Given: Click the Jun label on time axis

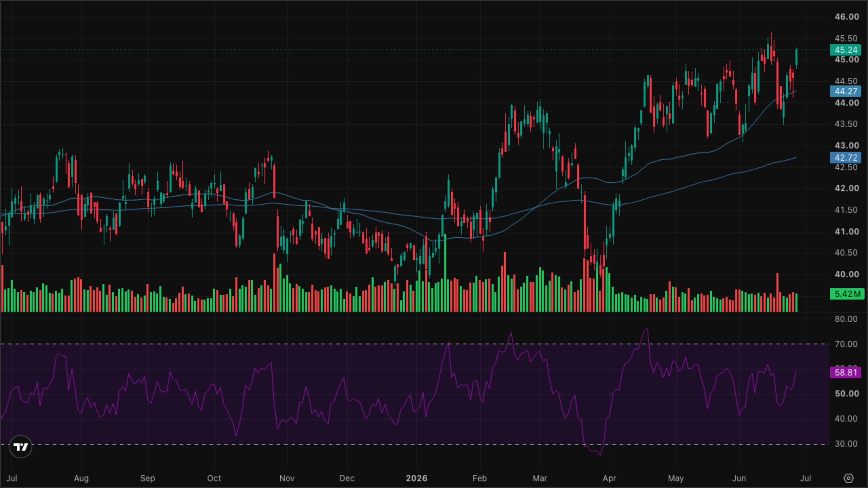Looking at the screenshot, I should 739,478.
